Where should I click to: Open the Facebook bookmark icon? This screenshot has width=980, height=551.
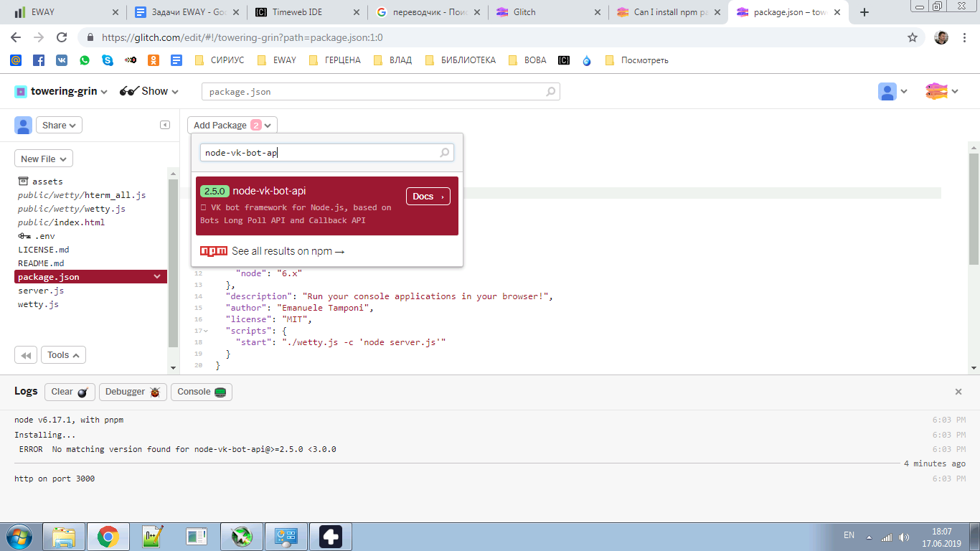tap(39, 60)
